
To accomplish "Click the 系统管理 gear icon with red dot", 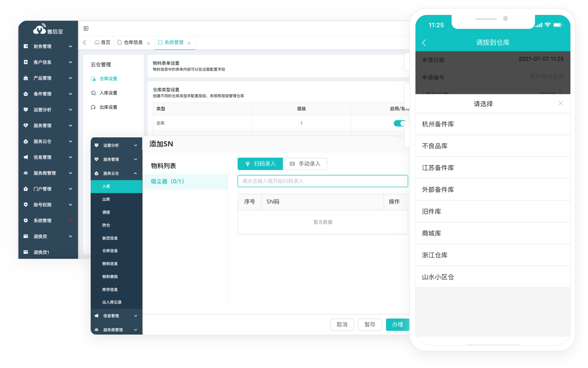I will 26,220.
